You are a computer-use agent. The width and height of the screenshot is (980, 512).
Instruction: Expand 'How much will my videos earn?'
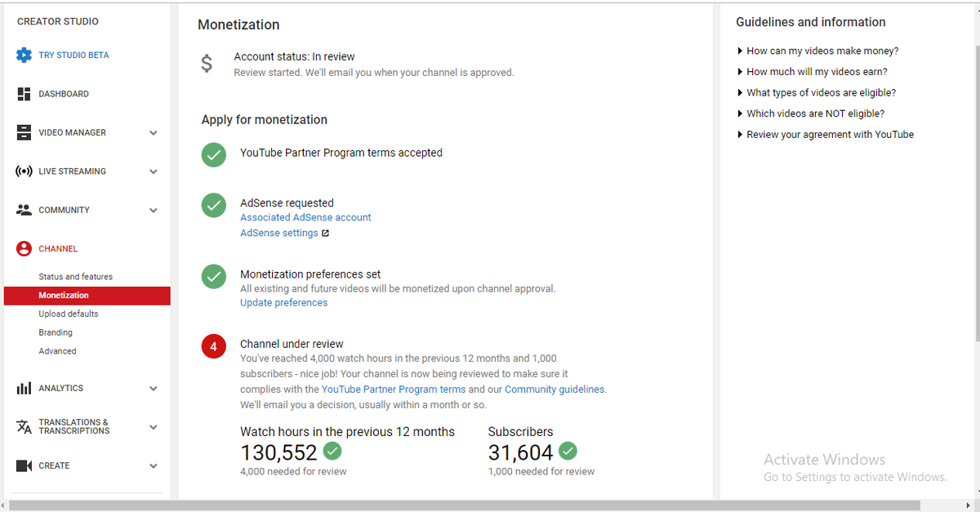(812, 72)
